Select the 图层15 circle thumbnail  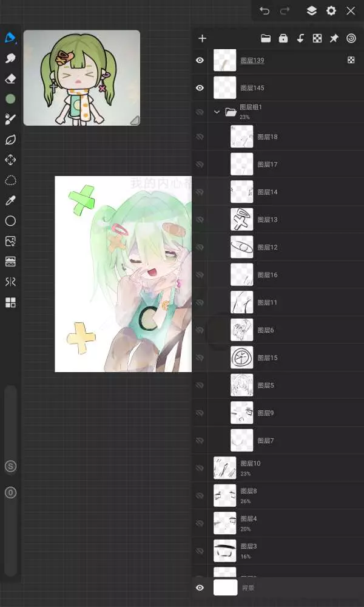point(242,358)
